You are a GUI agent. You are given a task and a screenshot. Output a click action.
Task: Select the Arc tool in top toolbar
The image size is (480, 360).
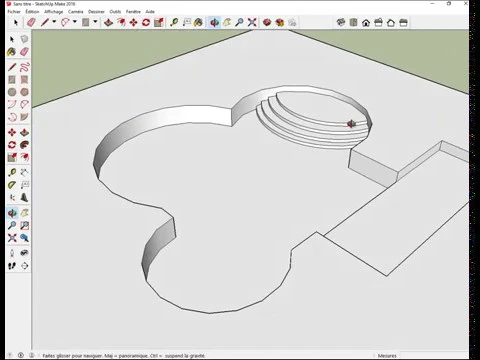click(x=65, y=23)
